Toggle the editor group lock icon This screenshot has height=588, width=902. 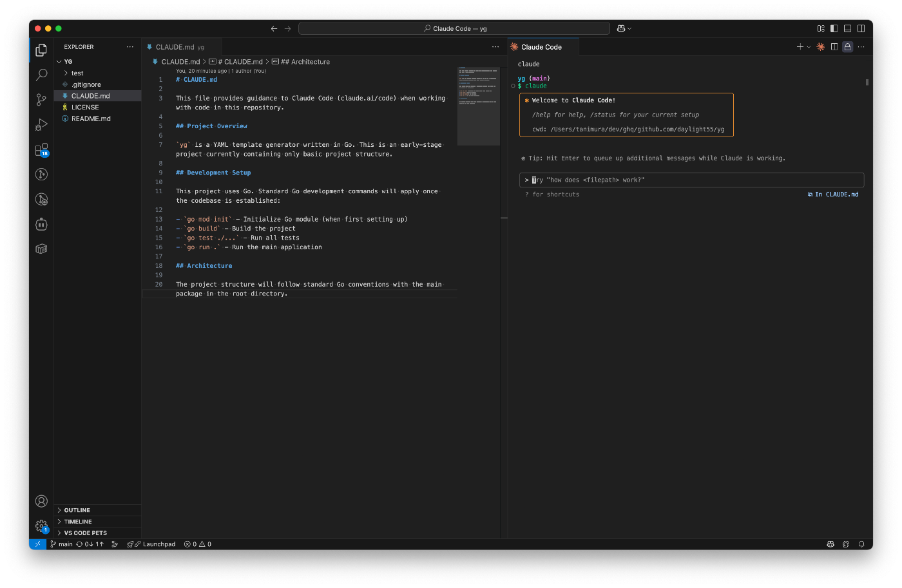click(848, 47)
